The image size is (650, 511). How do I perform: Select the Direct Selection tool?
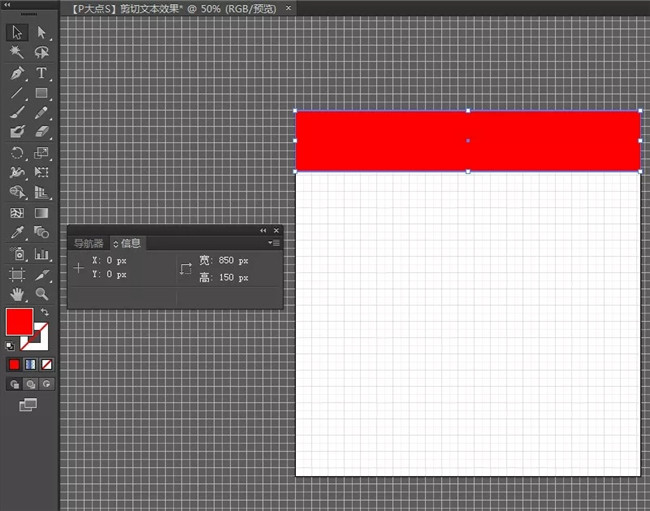click(x=42, y=32)
